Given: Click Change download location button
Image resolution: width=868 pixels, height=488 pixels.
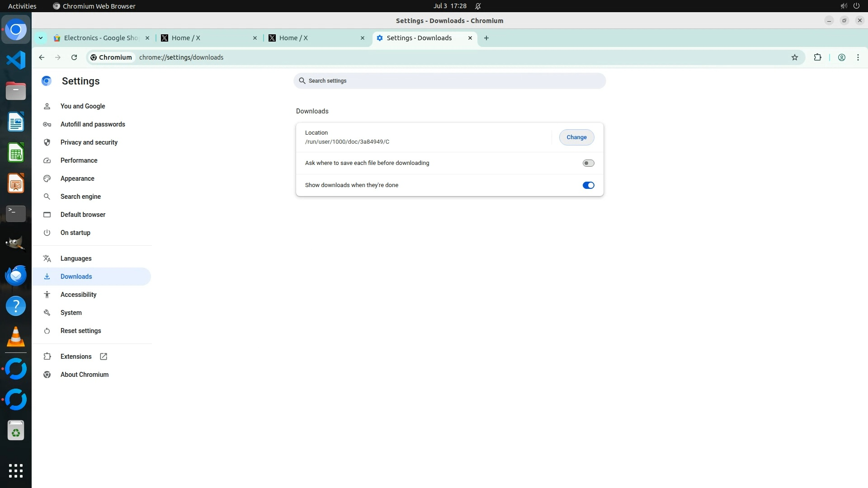Looking at the screenshot, I should pos(576,137).
